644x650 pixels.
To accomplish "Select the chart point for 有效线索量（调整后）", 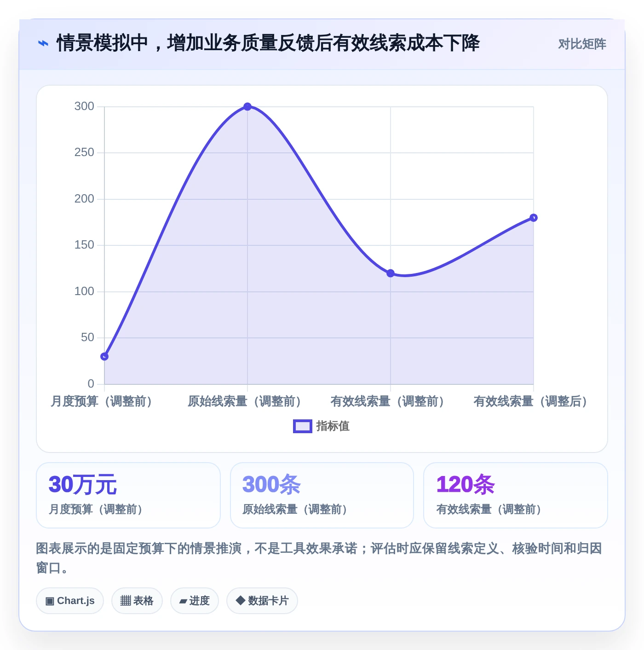I will tap(534, 218).
